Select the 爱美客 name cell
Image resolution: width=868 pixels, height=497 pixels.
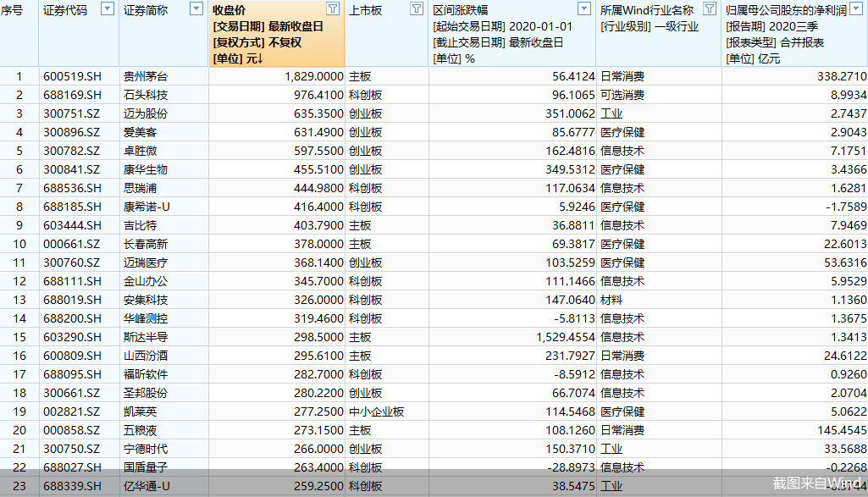click(x=140, y=132)
